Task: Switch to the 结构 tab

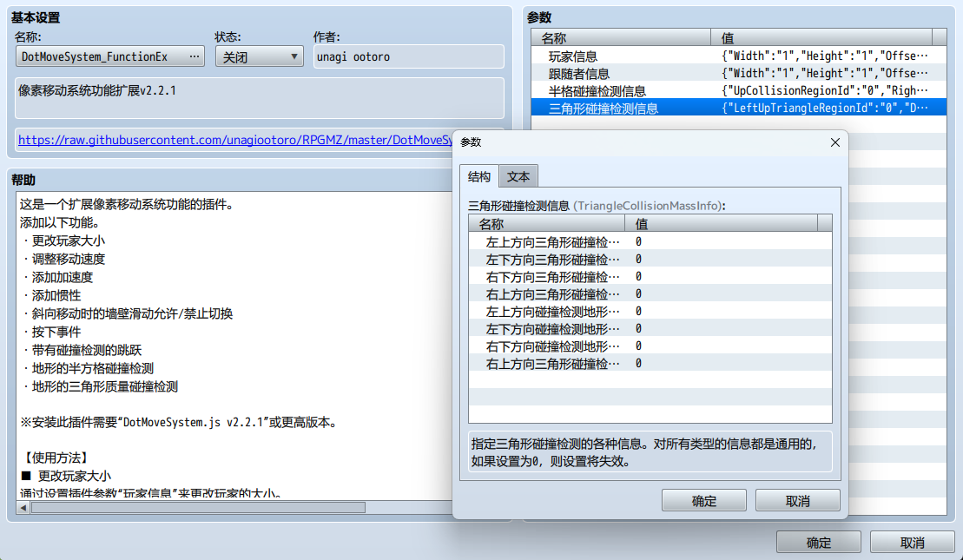Action: pos(479,177)
